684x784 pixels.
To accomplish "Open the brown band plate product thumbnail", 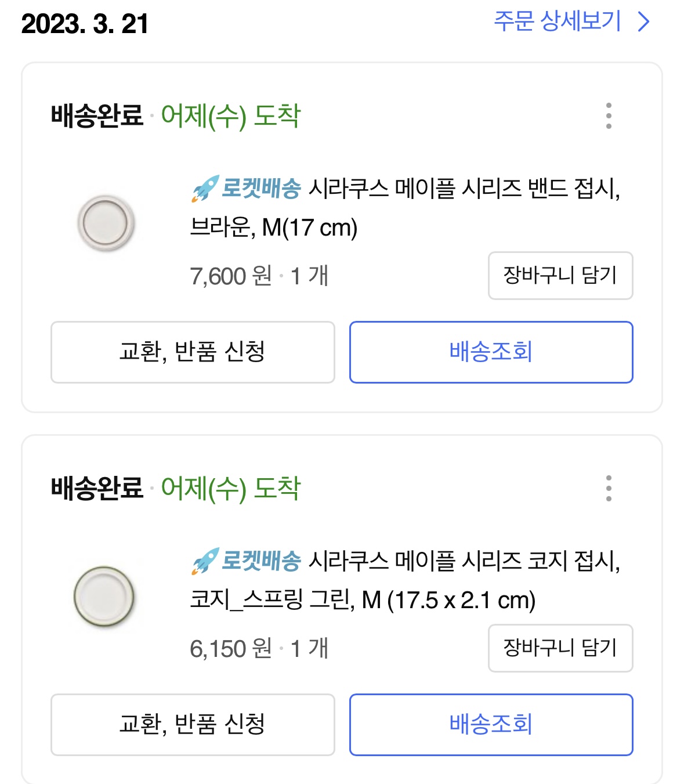I will click(106, 223).
